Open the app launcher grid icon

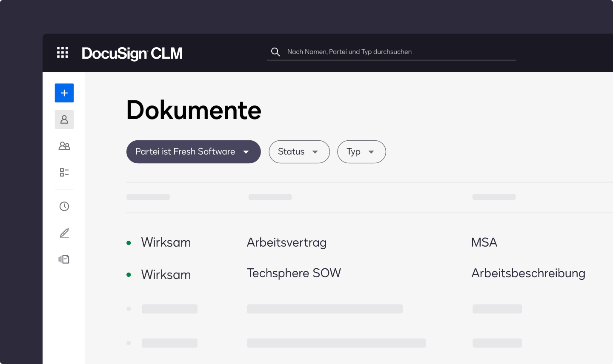pos(63,53)
